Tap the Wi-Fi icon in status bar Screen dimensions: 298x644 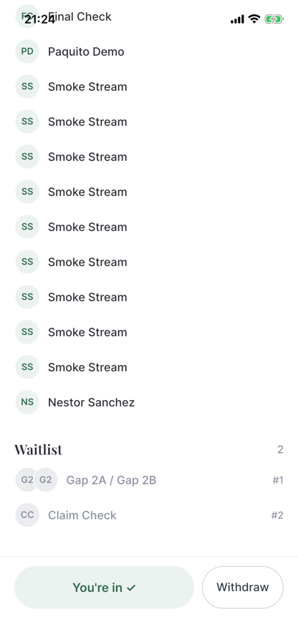[x=254, y=19]
